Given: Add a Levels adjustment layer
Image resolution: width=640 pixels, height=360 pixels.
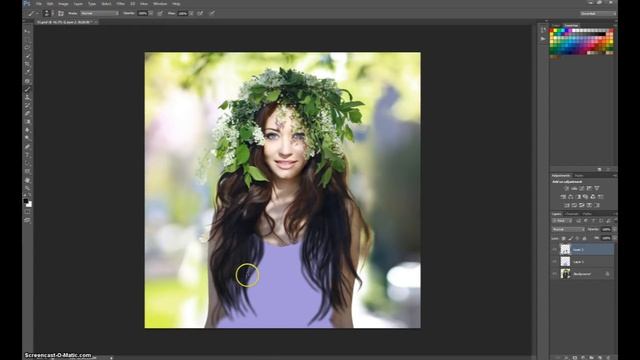Looking at the screenshot, I should point(574,188).
